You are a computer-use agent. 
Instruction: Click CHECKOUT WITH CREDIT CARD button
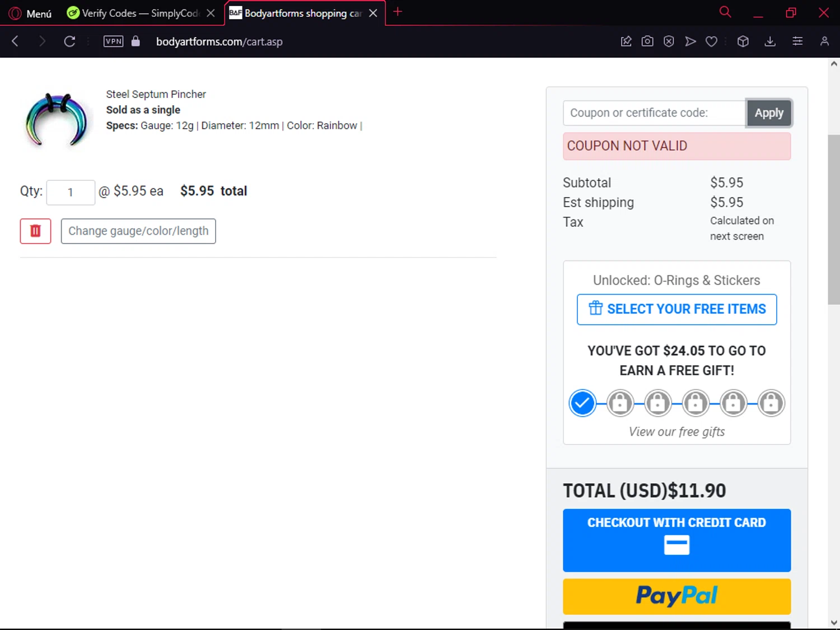[676, 540]
